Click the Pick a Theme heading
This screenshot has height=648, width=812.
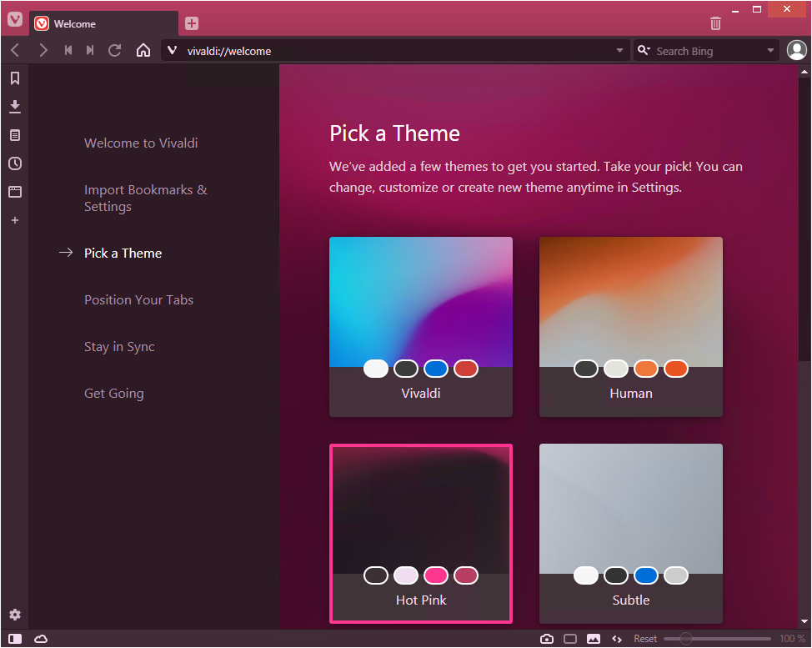[394, 133]
